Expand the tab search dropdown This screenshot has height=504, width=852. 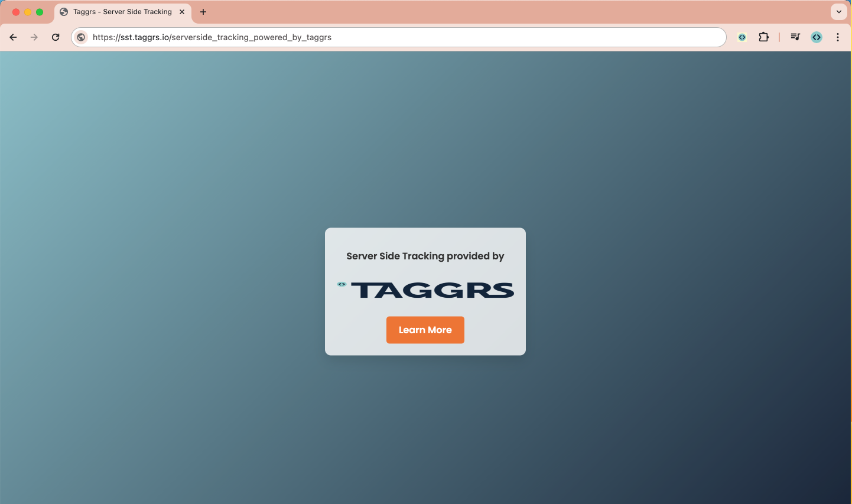839,12
